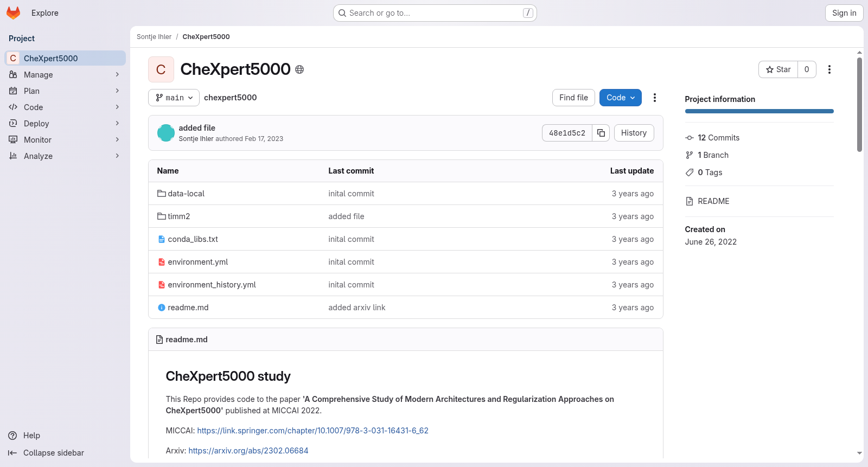Click the readme.md header file name
The height and width of the screenshot is (467, 868).
[187, 340]
